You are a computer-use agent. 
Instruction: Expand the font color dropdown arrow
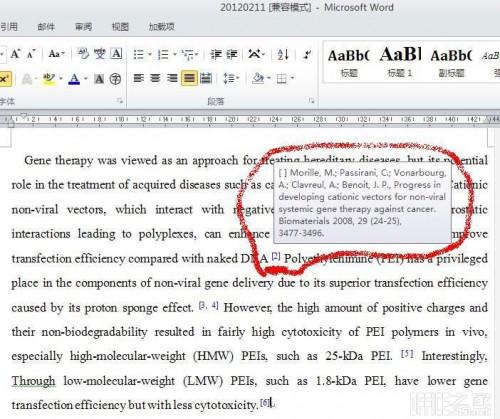pos(86,79)
